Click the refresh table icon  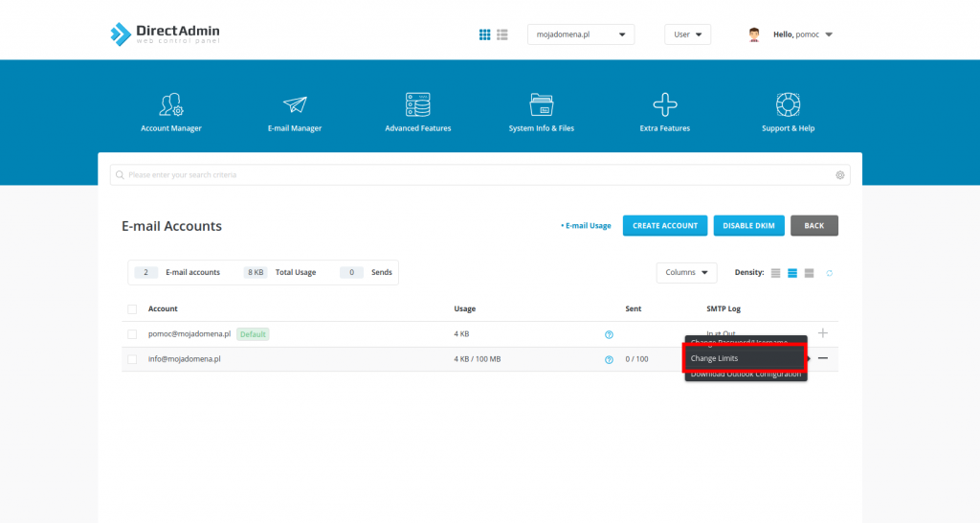[830, 273]
